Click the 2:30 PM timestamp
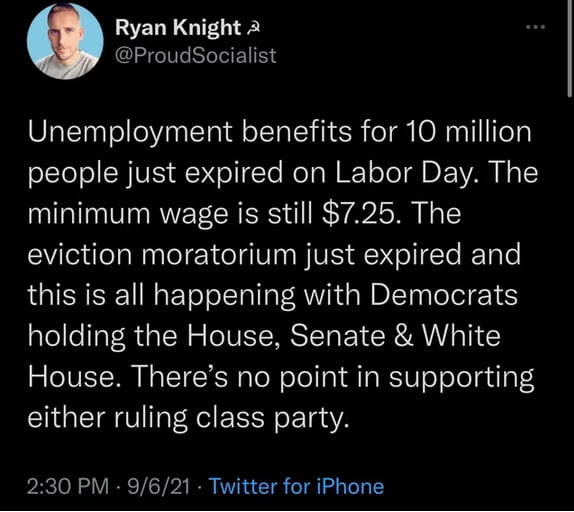This screenshot has height=512, width=574. click(68, 486)
